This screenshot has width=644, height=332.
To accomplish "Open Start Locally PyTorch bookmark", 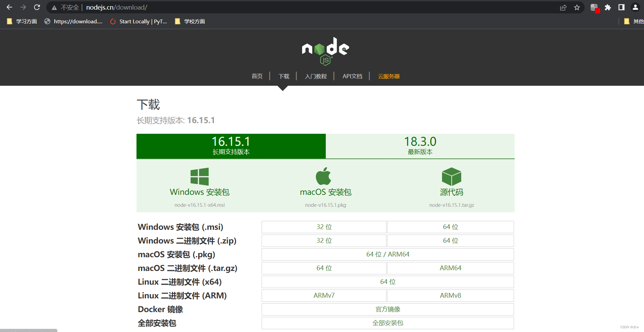I will click(139, 21).
